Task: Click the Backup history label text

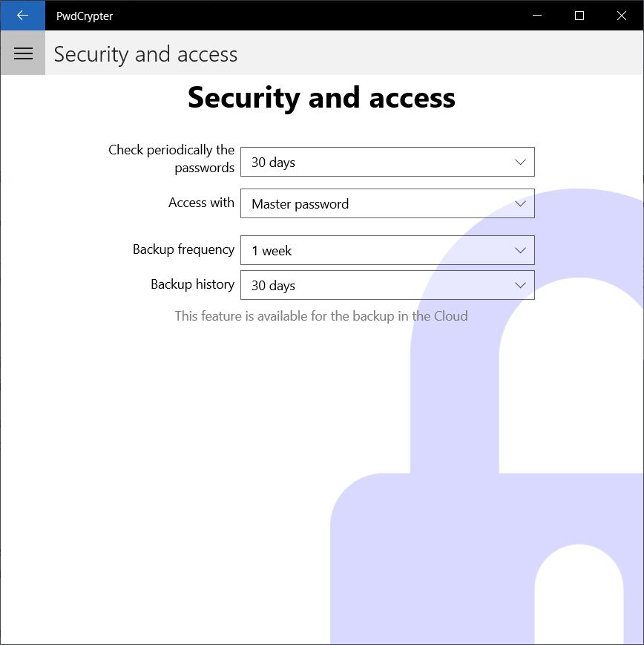Action: click(192, 284)
